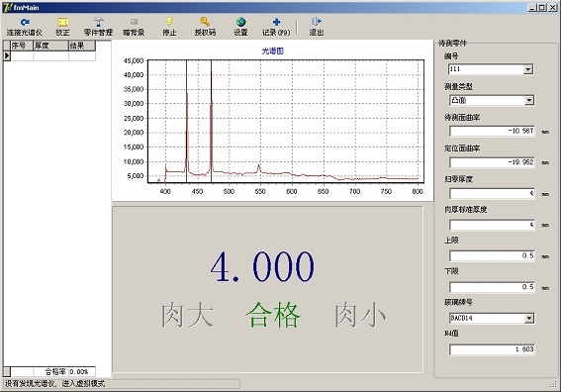Select the first table row indicator arrow
The width and height of the screenshot is (561, 392).
click(7, 55)
